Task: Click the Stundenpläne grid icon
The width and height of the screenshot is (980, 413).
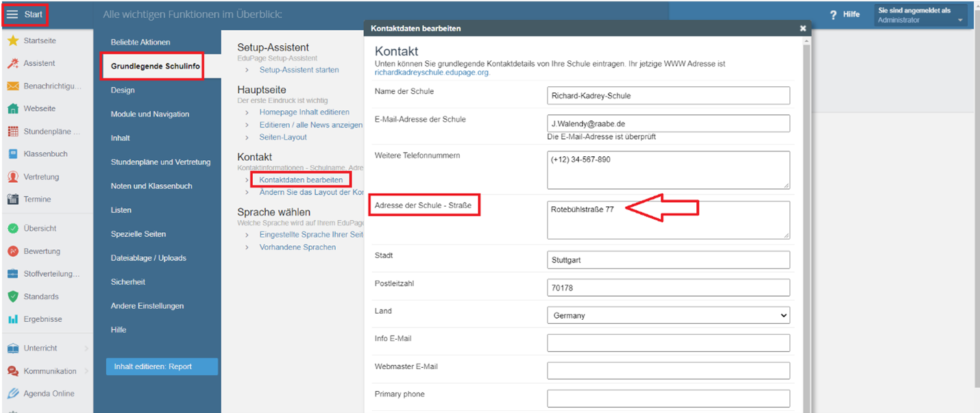Action: point(12,132)
